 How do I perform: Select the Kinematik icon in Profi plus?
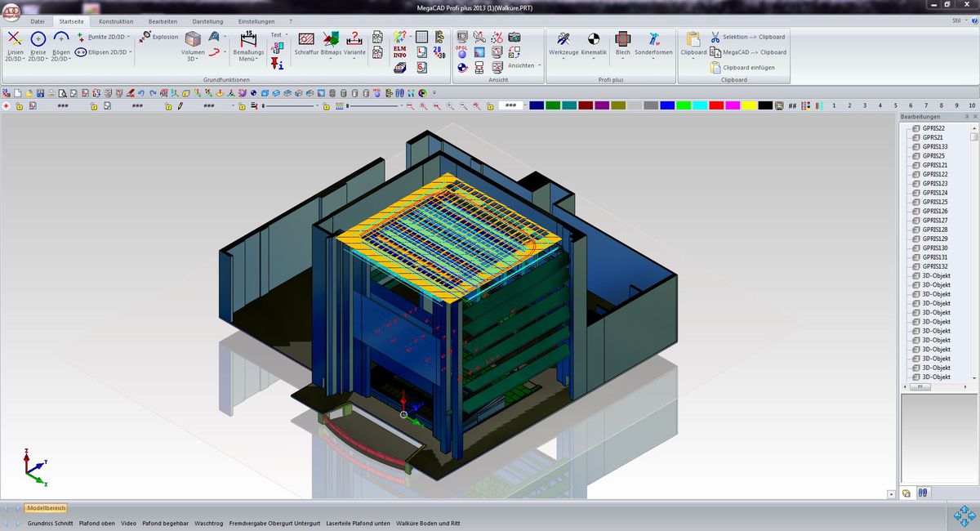594,39
